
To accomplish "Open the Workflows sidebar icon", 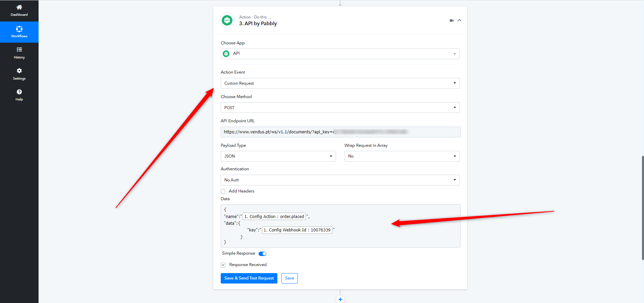I will tap(19, 29).
